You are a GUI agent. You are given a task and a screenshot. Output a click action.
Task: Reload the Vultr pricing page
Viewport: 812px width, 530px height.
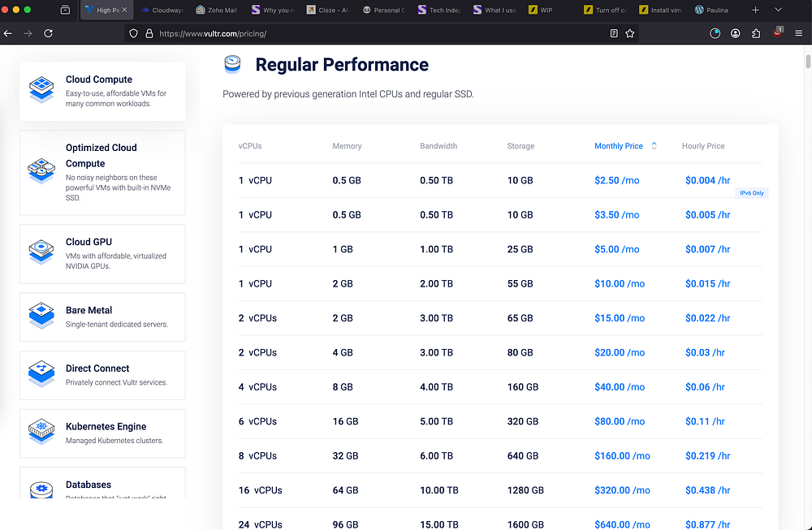tap(48, 33)
